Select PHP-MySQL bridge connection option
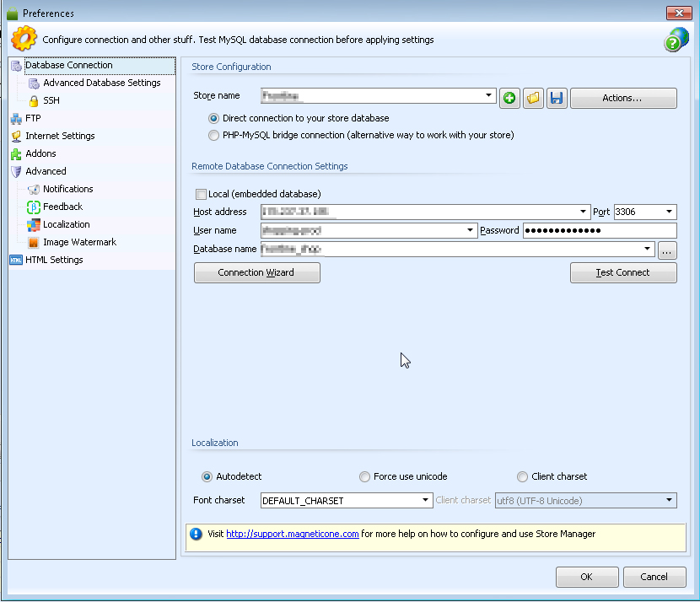 click(214, 135)
